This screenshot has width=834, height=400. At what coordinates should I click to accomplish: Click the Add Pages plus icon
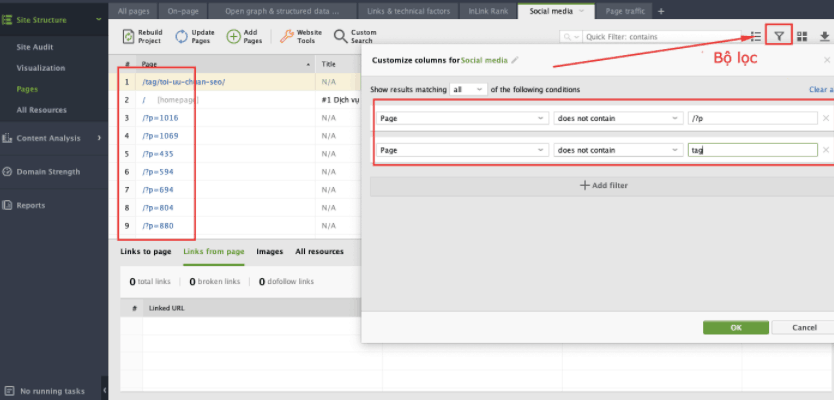point(233,36)
